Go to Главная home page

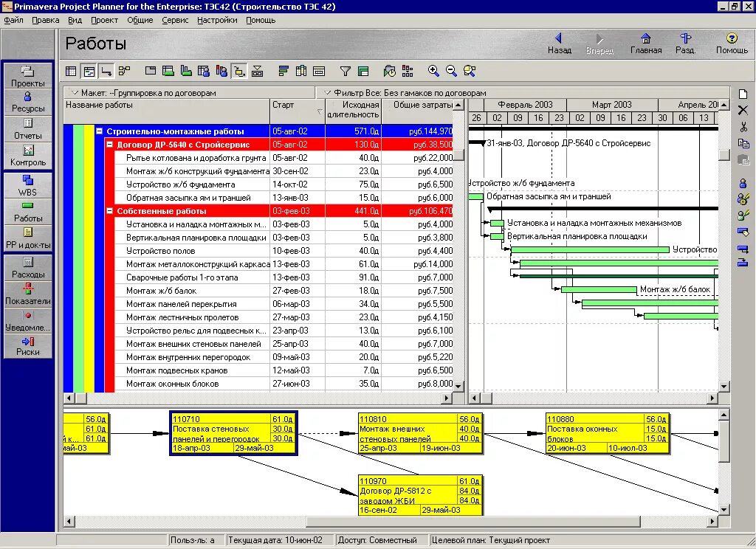point(645,44)
